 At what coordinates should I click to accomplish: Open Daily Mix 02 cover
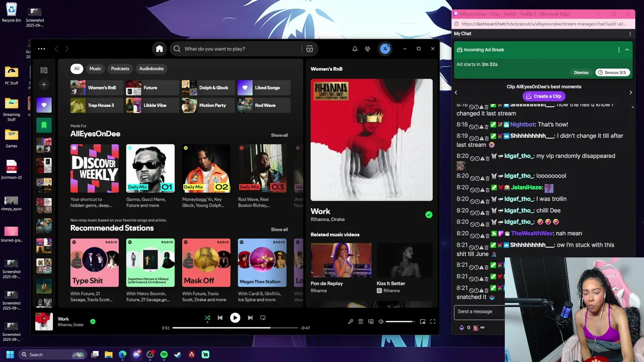[x=206, y=168]
